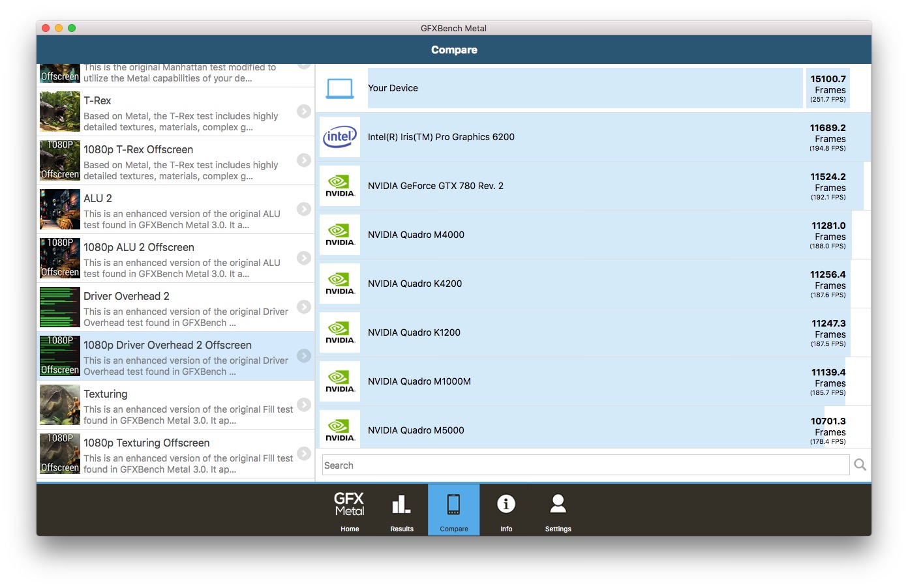The image size is (908, 588).
Task: Select the T-Rex test title
Action: [x=97, y=101]
